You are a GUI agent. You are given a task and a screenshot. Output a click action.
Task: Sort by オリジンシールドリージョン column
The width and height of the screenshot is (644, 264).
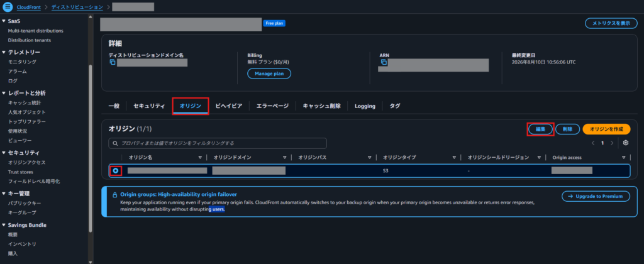pyautogui.click(x=539, y=157)
